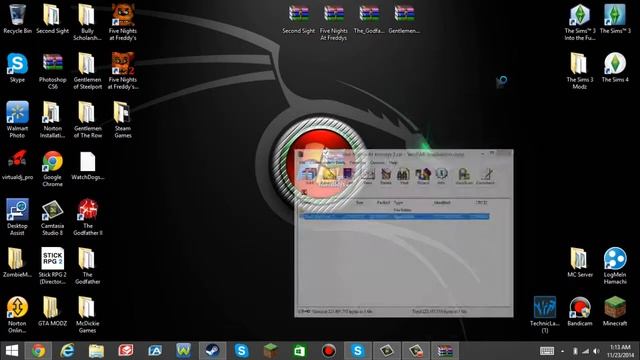
Task: Select the Gentlemen... archive at top center
Action: 404,19
